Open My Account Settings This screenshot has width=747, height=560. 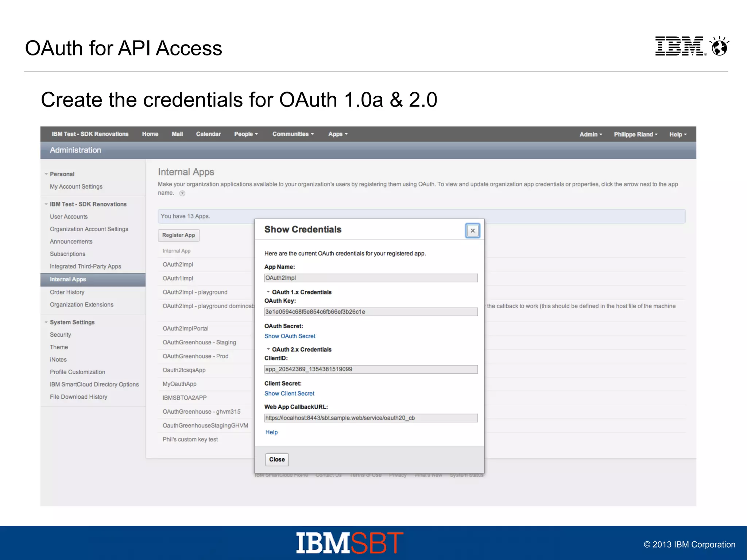[76, 186]
